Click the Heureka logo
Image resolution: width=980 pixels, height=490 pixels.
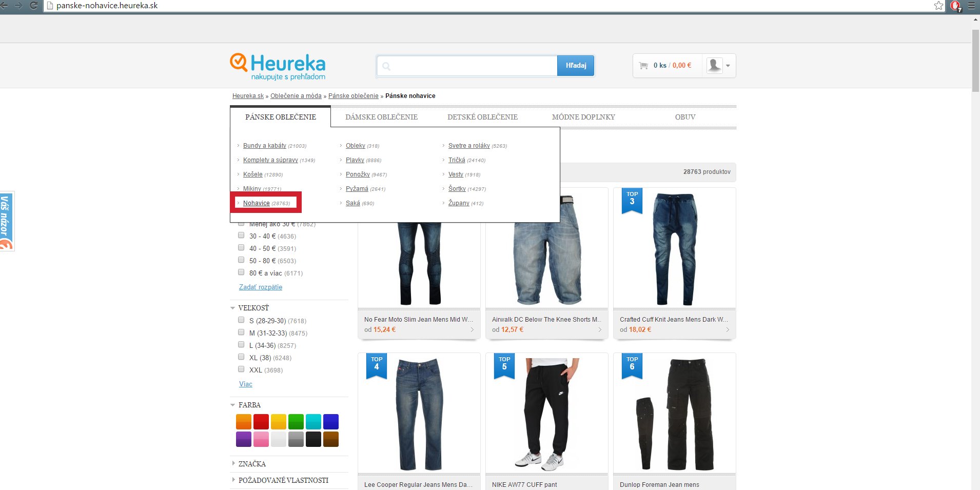pos(278,67)
